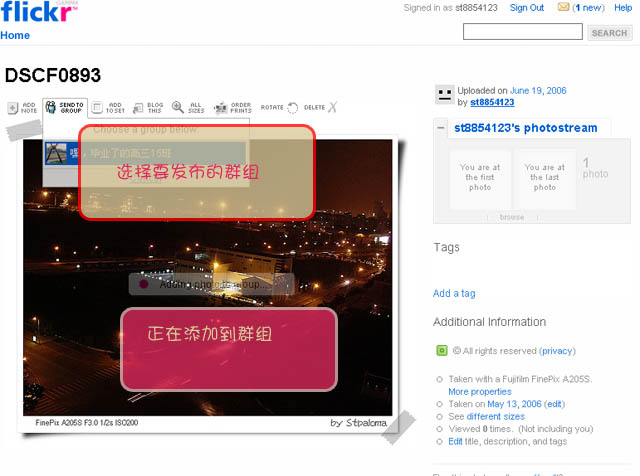Click the 'by Stpaloma' signature on photo
This screenshot has width=640, height=476.
(x=358, y=423)
